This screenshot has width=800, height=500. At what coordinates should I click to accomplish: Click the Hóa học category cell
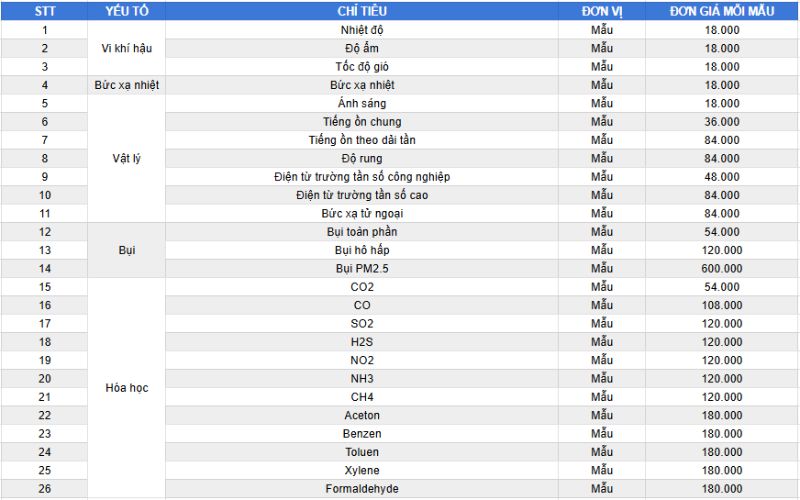[126, 387]
